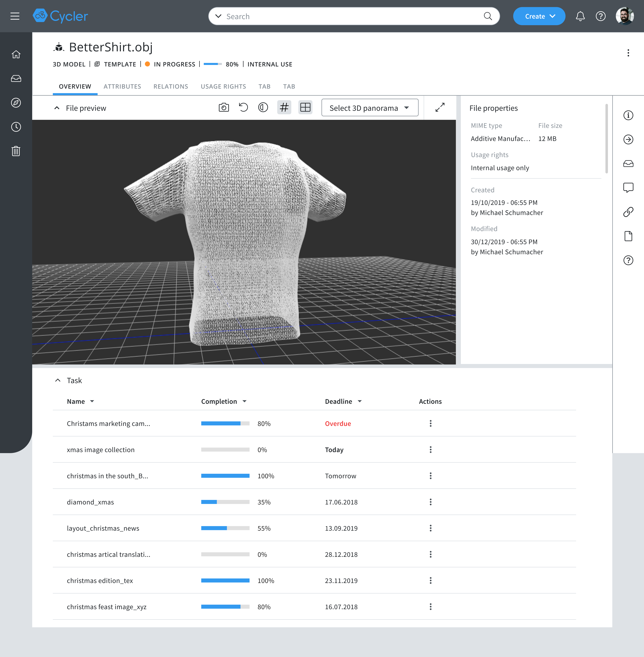Image resolution: width=644 pixels, height=657 pixels.
Task: Click the link icon in right sidebar
Action: (x=628, y=212)
